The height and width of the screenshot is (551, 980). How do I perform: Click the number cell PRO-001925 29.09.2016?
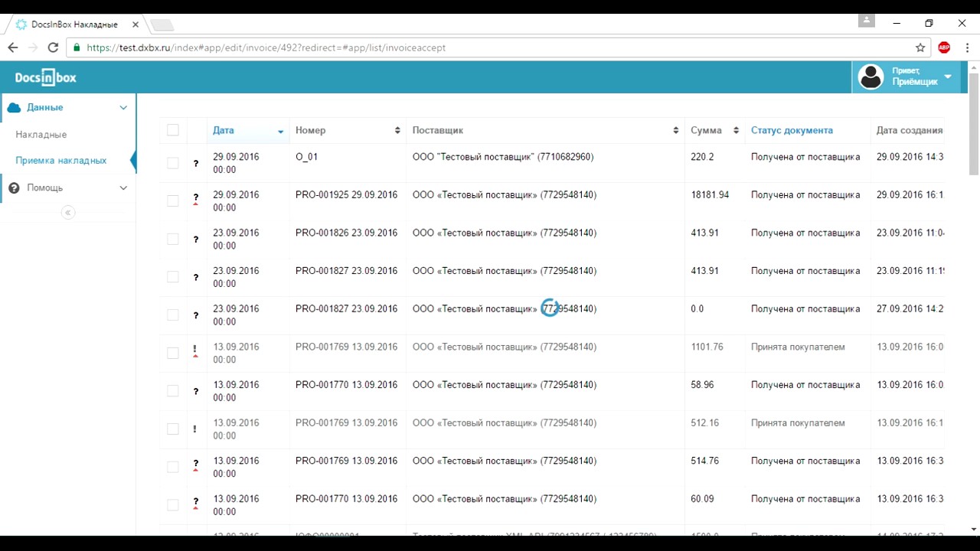347,195
